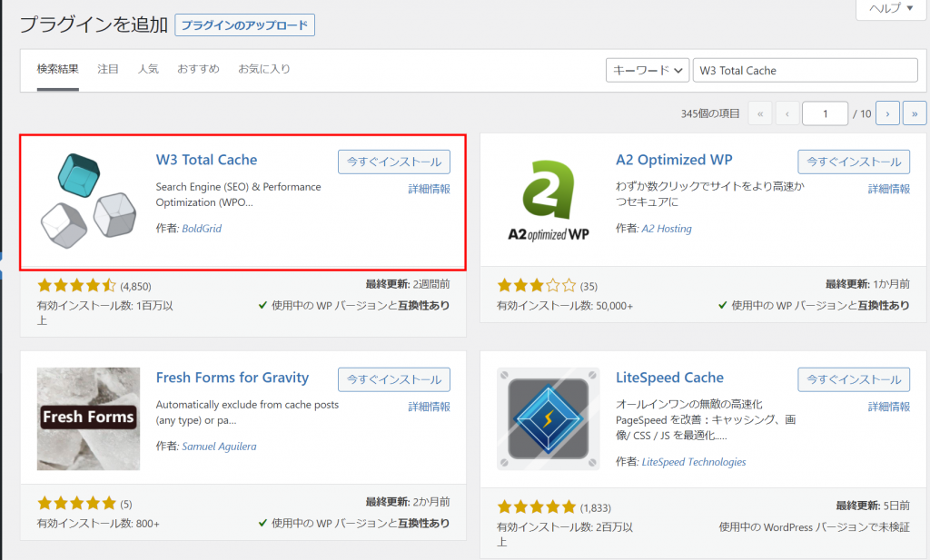
Task: Click the 最終更新: 5日前 text
Action: (873, 506)
